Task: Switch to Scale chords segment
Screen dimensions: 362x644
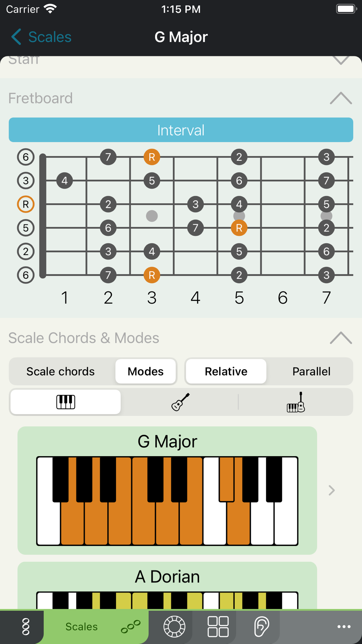Action: tap(61, 371)
